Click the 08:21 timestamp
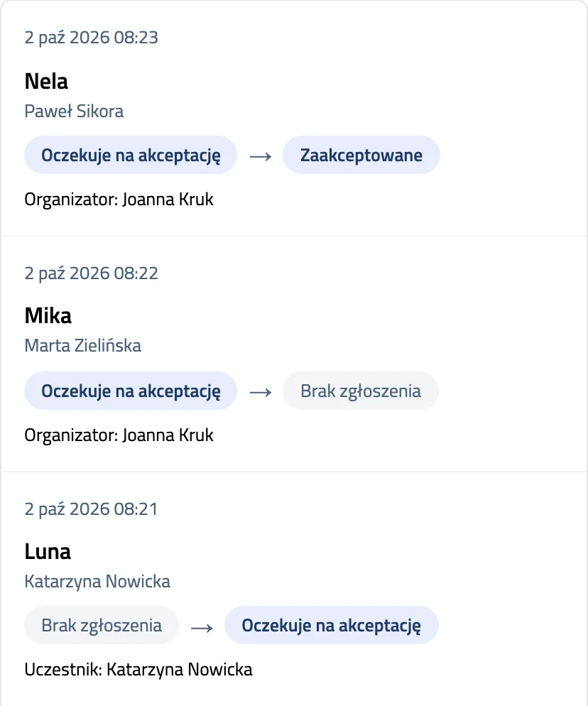588x706 pixels. [92, 509]
